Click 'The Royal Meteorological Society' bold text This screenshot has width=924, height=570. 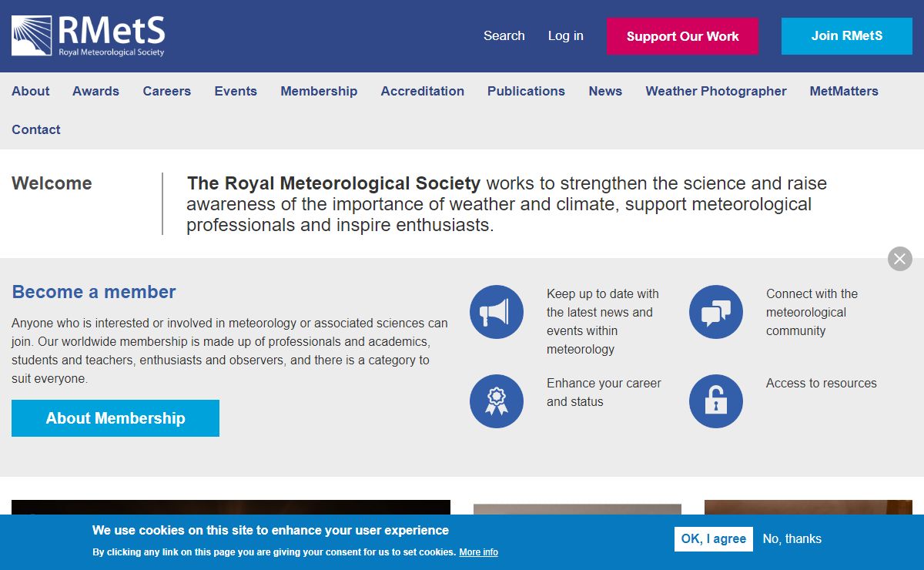click(333, 183)
